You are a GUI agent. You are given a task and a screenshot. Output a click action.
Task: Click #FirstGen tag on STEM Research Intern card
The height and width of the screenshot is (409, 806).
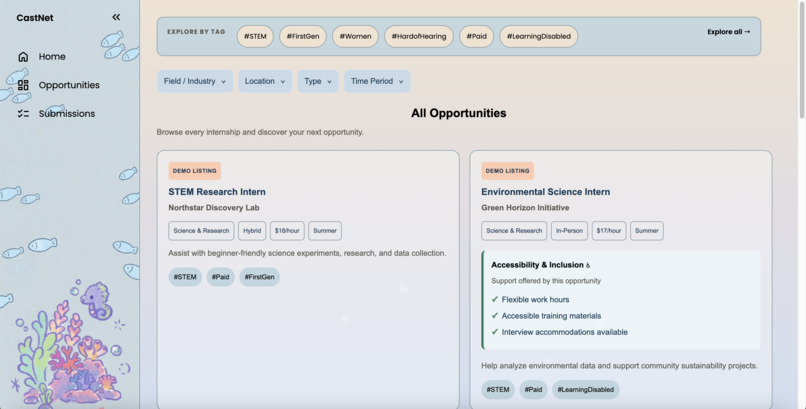pyautogui.click(x=259, y=277)
